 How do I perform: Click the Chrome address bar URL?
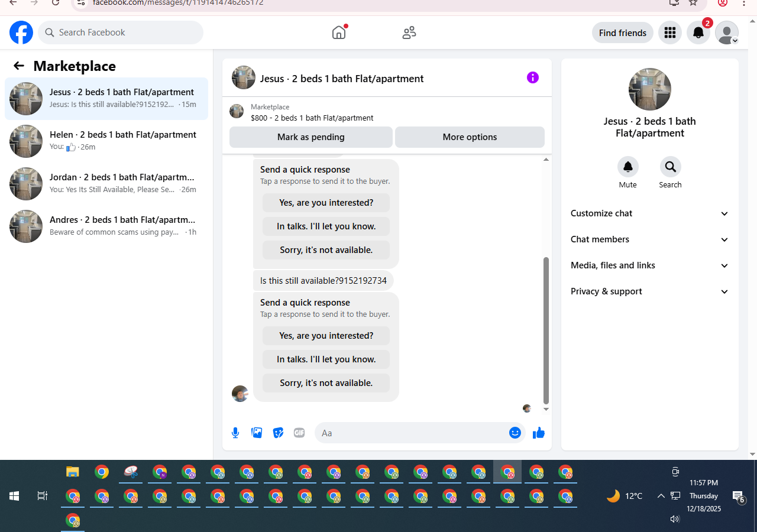[177, 2]
